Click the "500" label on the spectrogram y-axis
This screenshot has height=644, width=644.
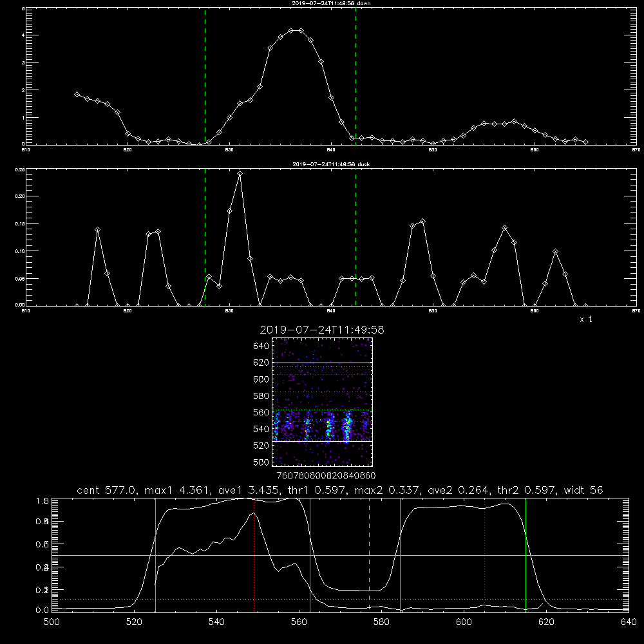[261, 462]
